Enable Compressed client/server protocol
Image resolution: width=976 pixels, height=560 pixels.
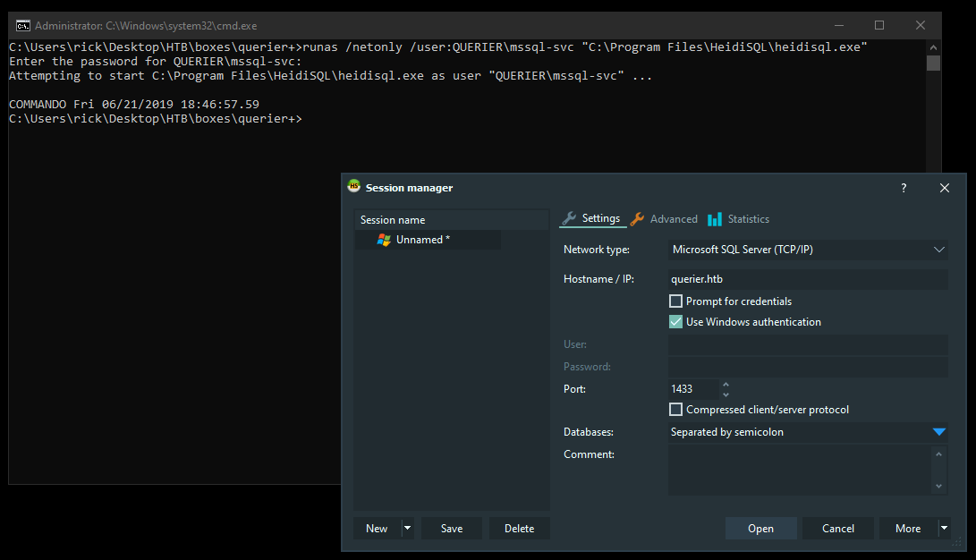click(676, 410)
